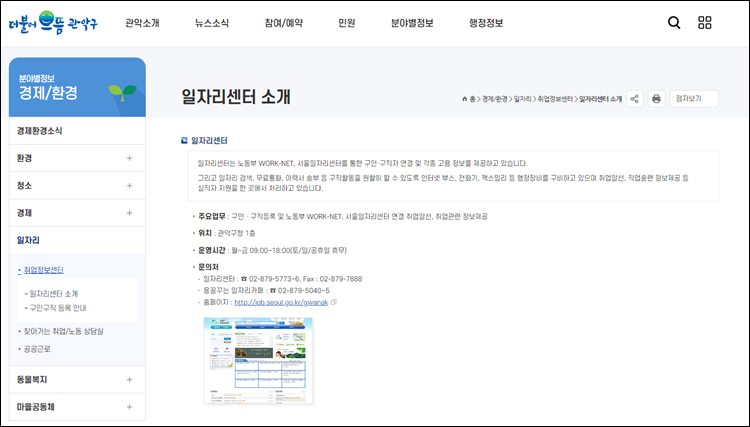Click the 일자리센터 section heading
This screenshot has width=750, height=427.
(209, 141)
